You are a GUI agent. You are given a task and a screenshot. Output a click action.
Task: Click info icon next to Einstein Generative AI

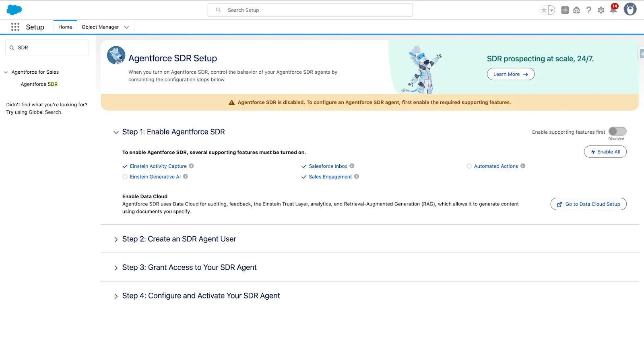pos(185,176)
